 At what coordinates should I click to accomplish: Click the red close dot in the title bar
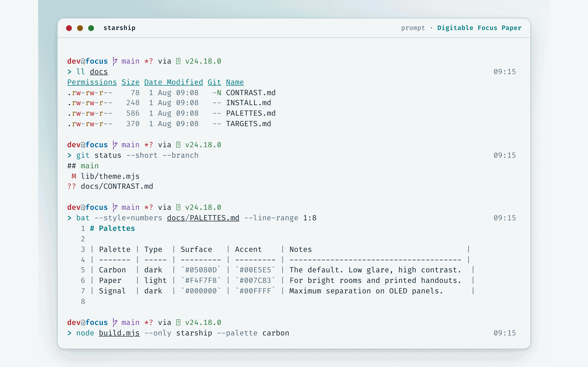coord(69,28)
